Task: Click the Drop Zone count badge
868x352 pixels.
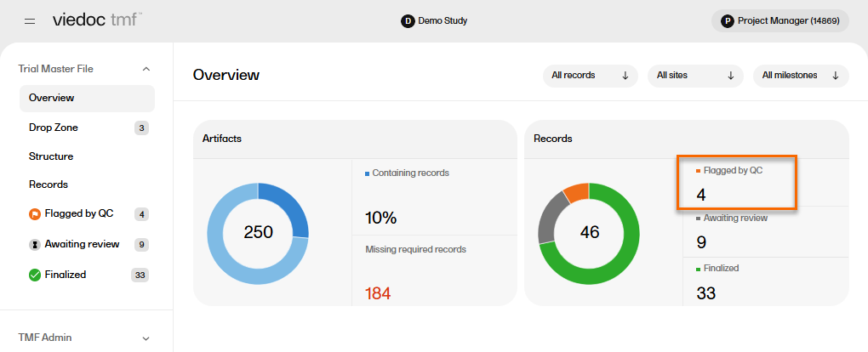Action: (x=141, y=128)
